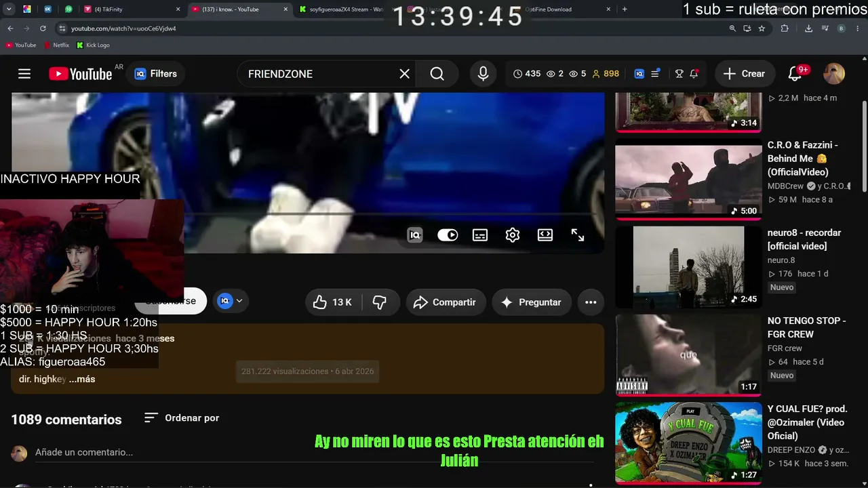Open the 3:14 video thumbnail
Viewport: 868px width, 488px height.
(688, 112)
